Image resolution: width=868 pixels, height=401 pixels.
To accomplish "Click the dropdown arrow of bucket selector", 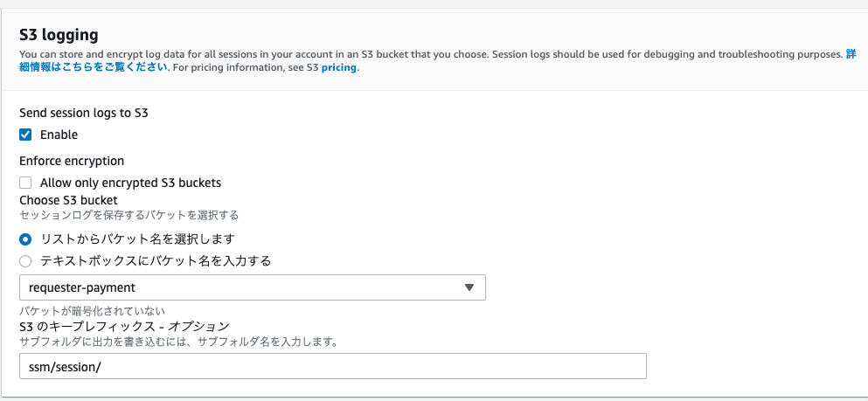I will (469, 287).
